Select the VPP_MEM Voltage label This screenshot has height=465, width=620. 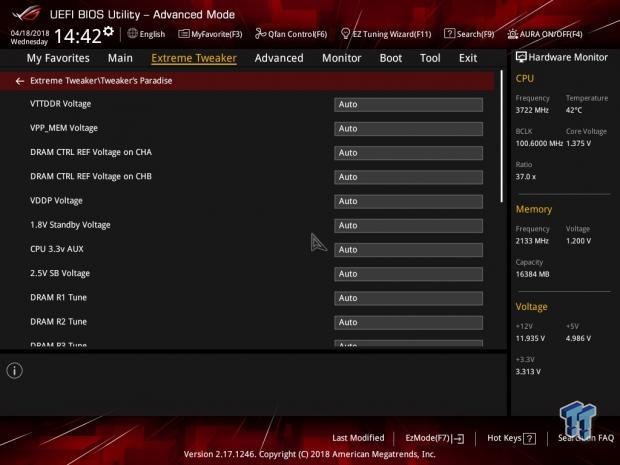coord(64,128)
